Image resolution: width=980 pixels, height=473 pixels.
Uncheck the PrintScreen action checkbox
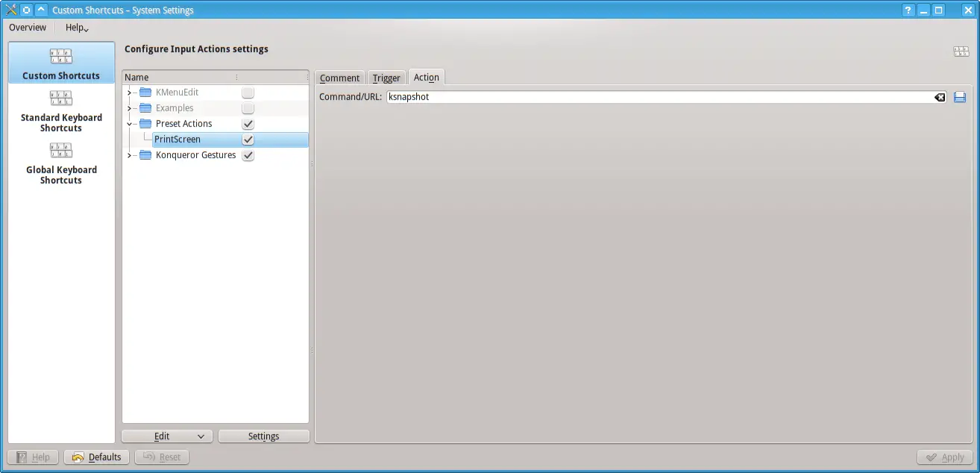tap(248, 140)
